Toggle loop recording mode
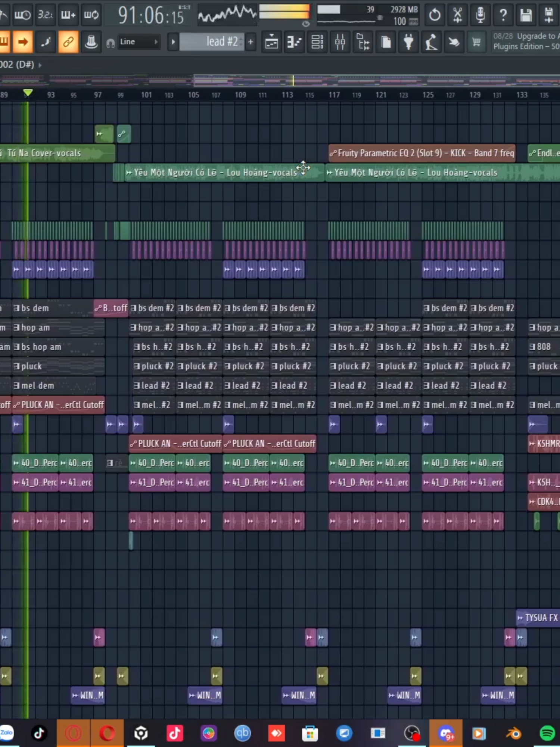This screenshot has width=560, height=747. pos(91,15)
